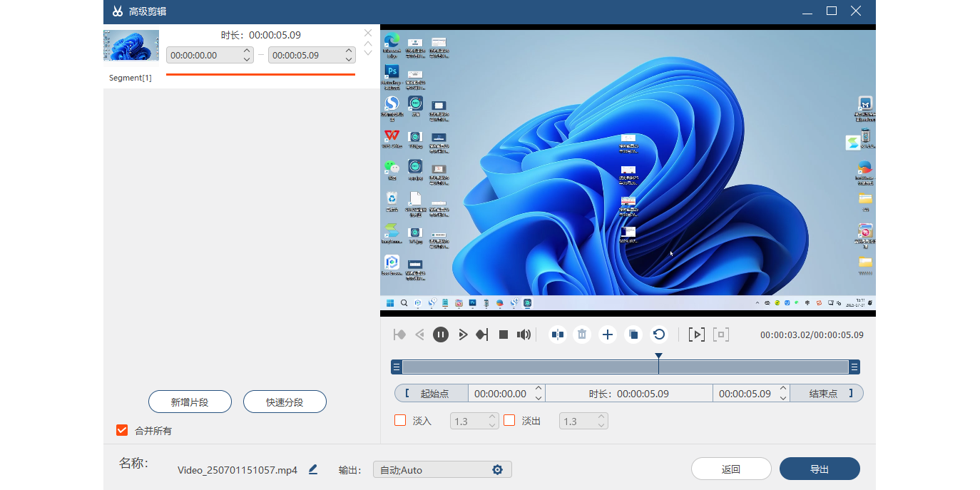Click the bracketed stop segment icon
This screenshot has height=490, width=980.
pyautogui.click(x=721, y=335)
